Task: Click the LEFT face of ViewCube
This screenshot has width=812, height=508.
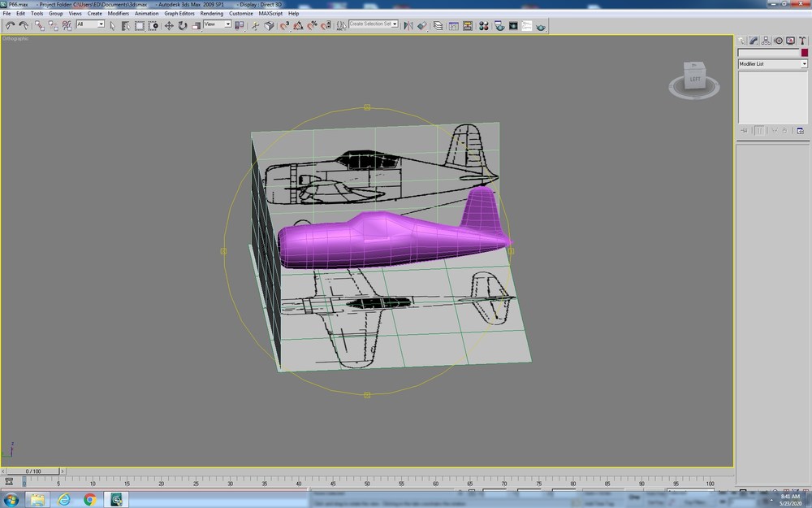Action: [x=695, y=79]
